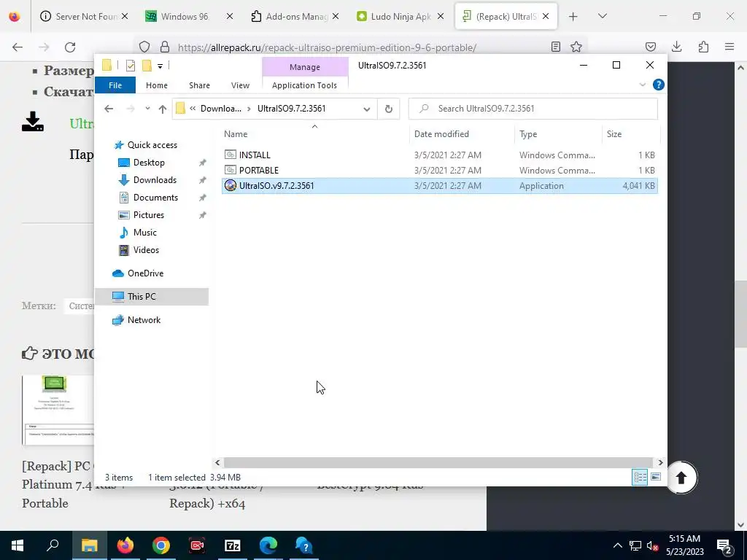This screenshot has height=560, width=747.
Task: Open Firefox application menu
Action: (x=729, y=47)
